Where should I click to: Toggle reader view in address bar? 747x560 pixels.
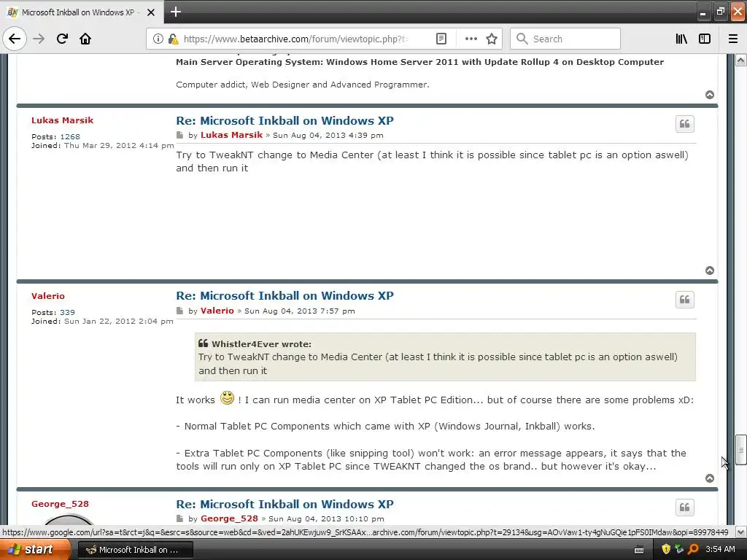tap(441, 39)
